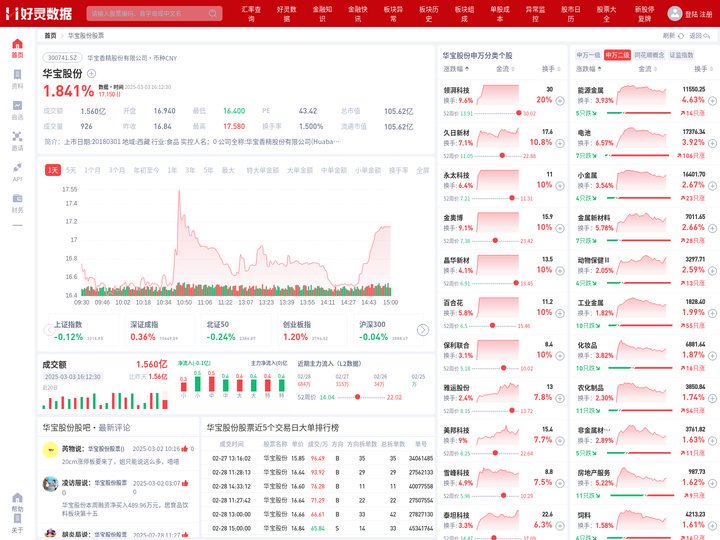
Task: Sort stock list by 换手
Action: coord(551,69)
